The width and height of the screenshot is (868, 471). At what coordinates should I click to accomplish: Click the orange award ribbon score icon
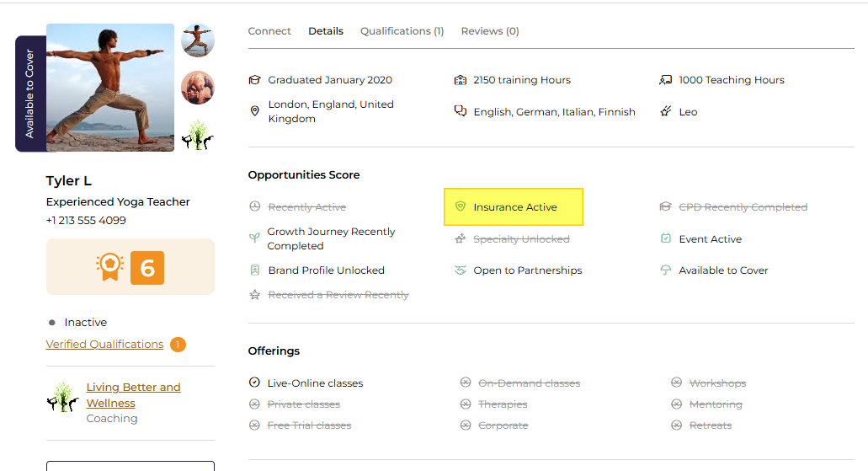click(x=109, y=267)
